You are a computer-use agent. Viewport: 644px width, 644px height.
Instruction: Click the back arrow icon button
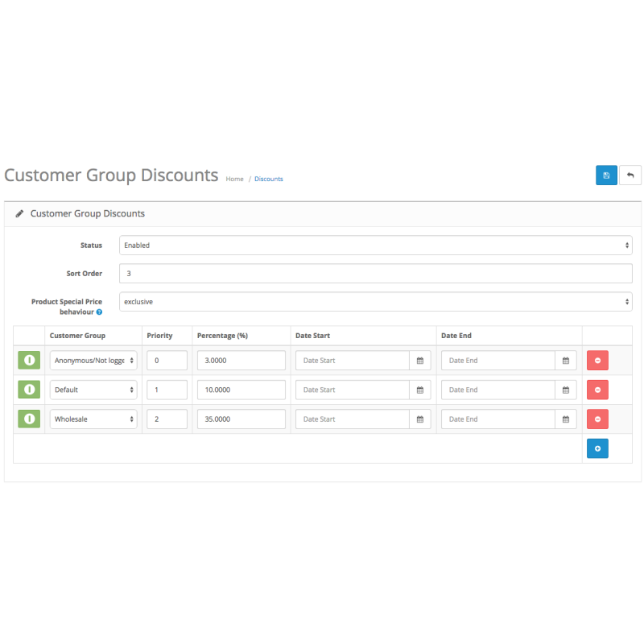(630, 175)
